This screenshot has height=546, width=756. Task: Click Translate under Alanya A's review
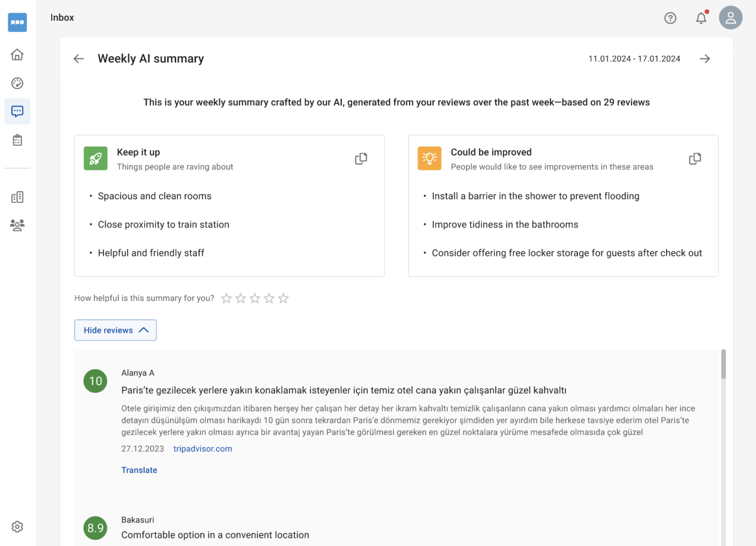[139, 470]
